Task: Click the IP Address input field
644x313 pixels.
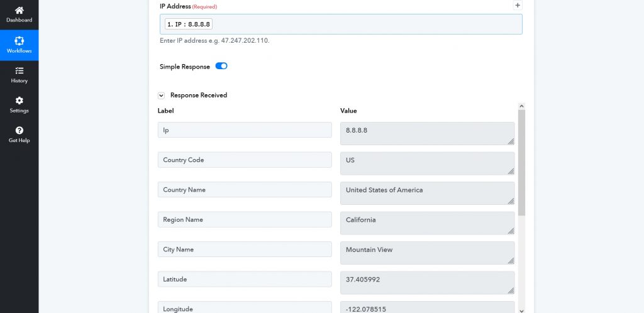Action: click(365, 25)
